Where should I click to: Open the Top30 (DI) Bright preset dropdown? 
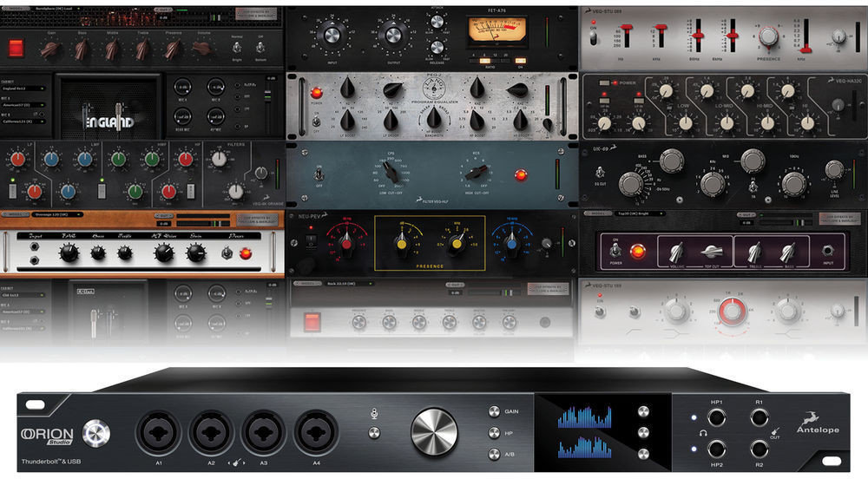(640, 213)
